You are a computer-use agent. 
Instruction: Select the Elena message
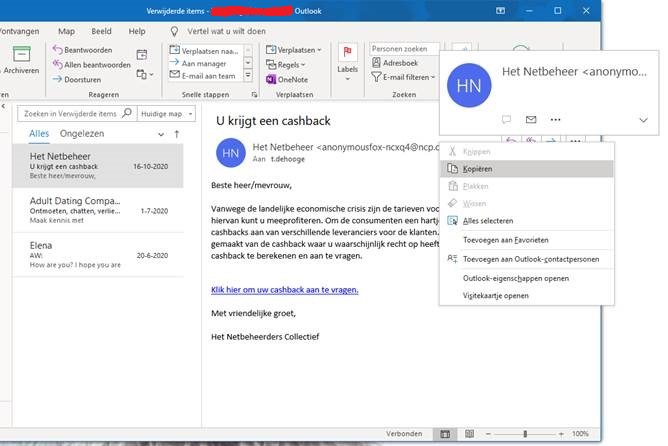pyautogui.click(x=98, y=255)
